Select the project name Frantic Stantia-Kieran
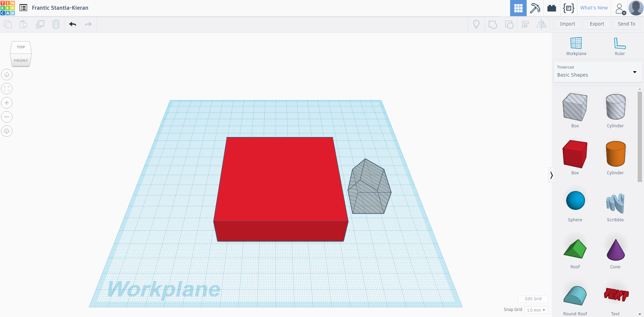The height and width of the screenshot is (317, 644). click(x=60, y=8)
